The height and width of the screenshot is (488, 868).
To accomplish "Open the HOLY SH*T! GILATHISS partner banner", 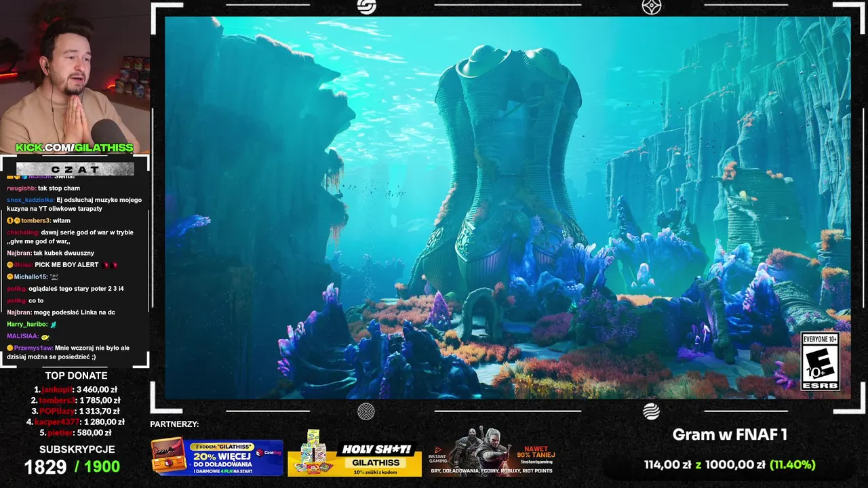I will 355,453.
